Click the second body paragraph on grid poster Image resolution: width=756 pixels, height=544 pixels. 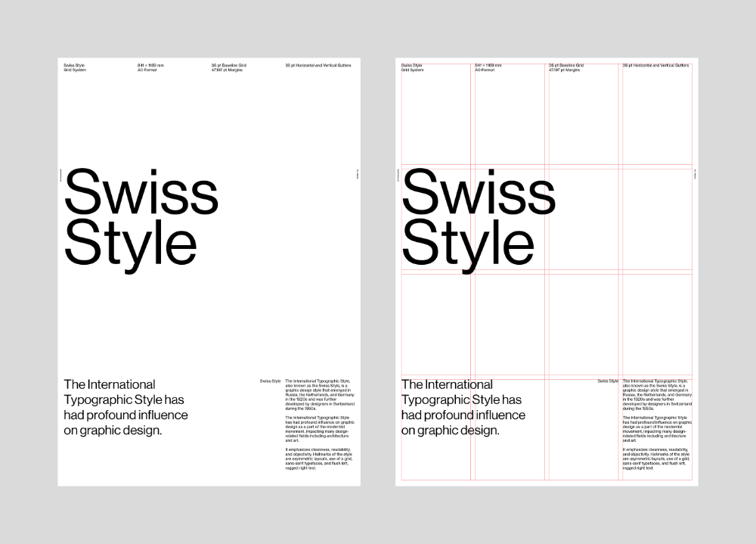(x=655, y=429)
